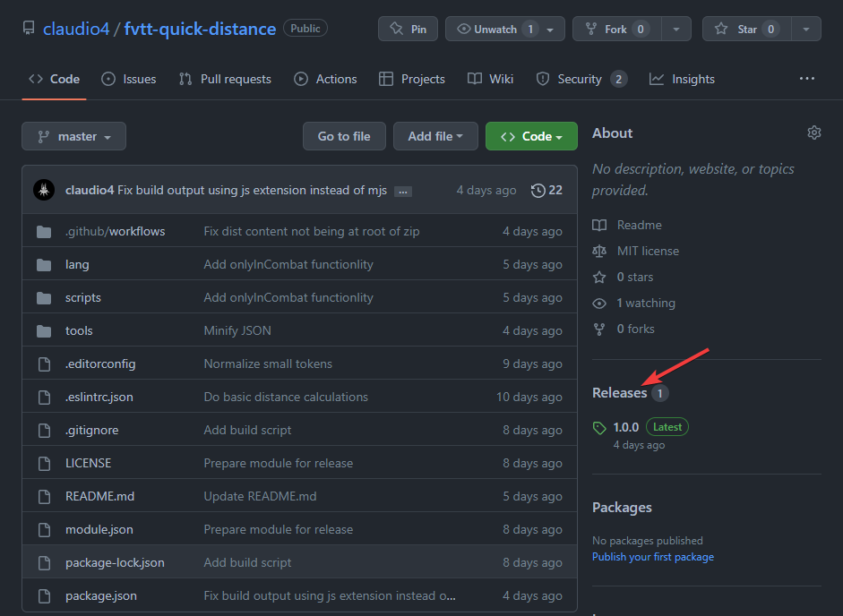Expand the truncated commit message ellipsis

[x=402, y=190]
